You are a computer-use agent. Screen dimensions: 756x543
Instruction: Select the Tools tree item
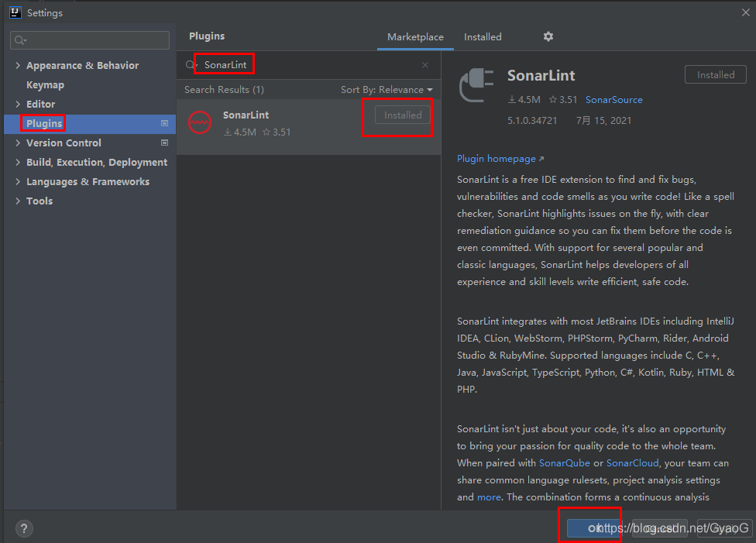40,201
